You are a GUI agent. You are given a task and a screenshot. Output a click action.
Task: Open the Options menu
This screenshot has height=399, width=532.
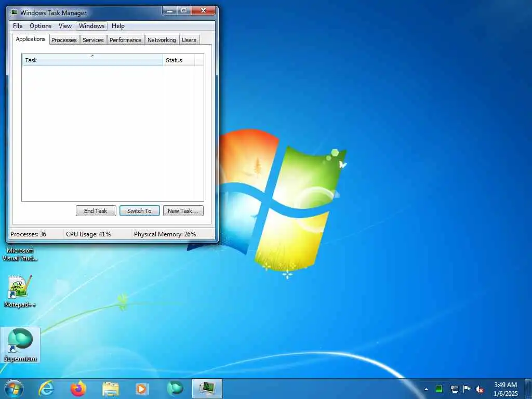[x=41, y=26]
